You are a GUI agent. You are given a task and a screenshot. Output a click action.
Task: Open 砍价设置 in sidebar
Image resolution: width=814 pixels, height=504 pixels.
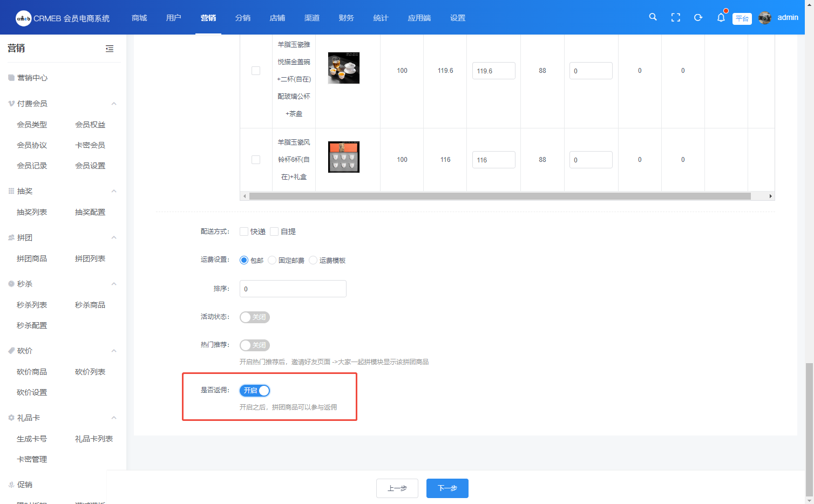[x=32, y=392]
